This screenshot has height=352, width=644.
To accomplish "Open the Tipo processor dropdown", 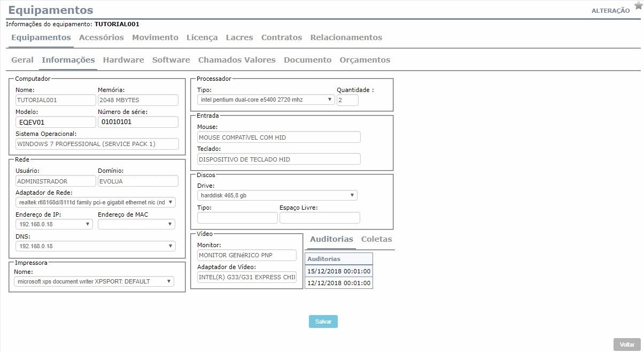I will (266, 100).
